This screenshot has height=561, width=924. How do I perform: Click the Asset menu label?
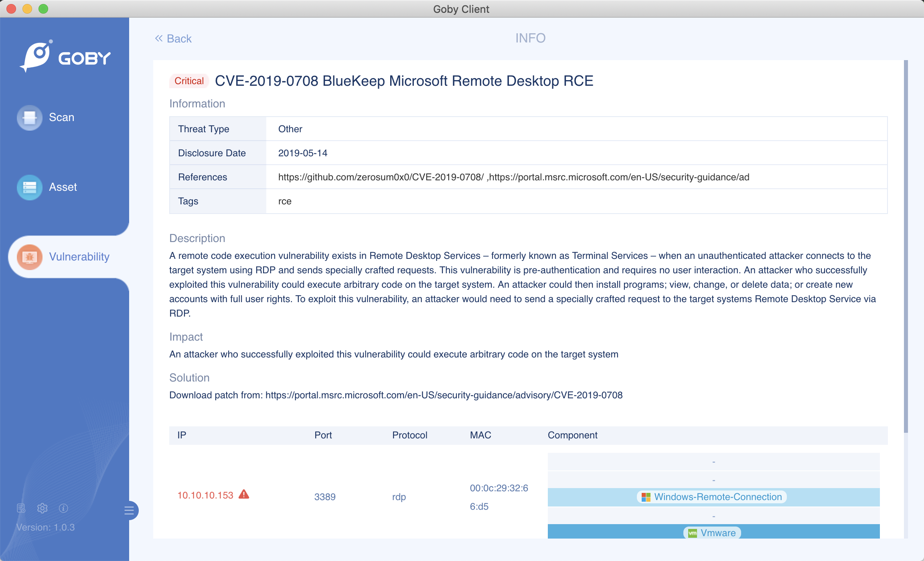click(x=63, y=187)
